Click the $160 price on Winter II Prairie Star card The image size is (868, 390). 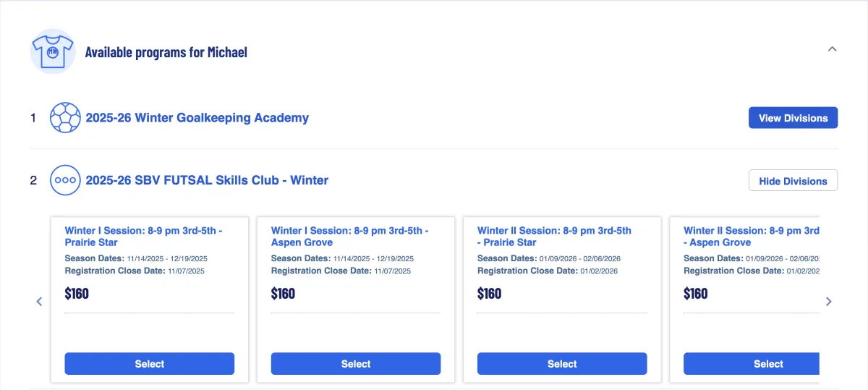coord(490,294)
